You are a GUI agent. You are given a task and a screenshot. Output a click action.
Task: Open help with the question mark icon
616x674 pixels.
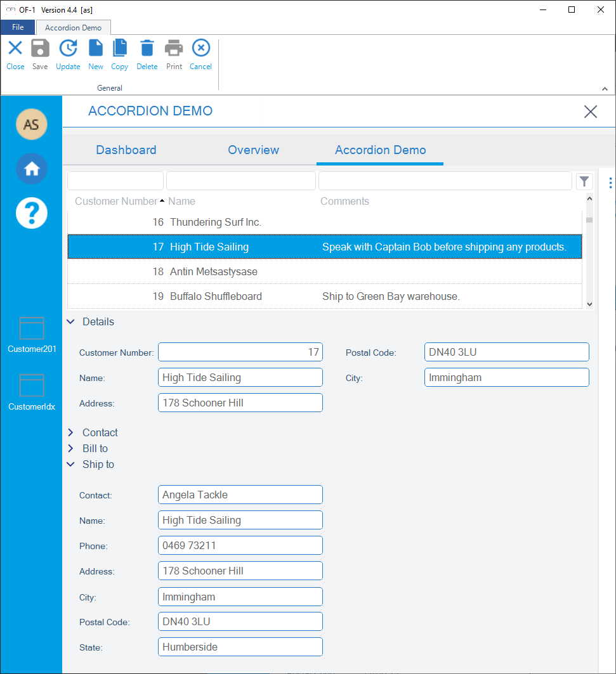31,213
